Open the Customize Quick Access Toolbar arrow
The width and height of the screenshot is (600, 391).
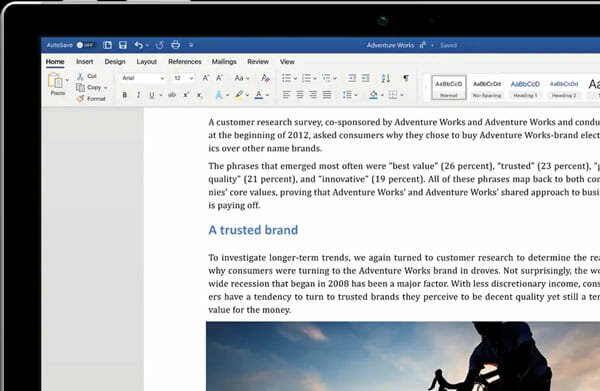click(x=191, y=45)
